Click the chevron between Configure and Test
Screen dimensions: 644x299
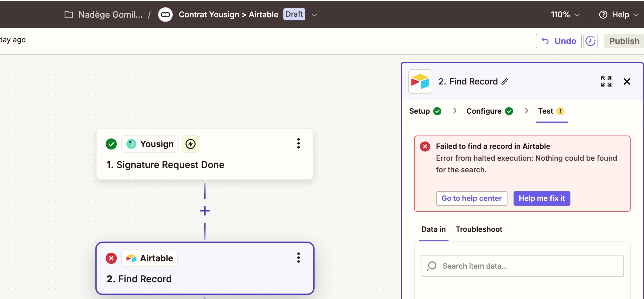pos(526,111)
